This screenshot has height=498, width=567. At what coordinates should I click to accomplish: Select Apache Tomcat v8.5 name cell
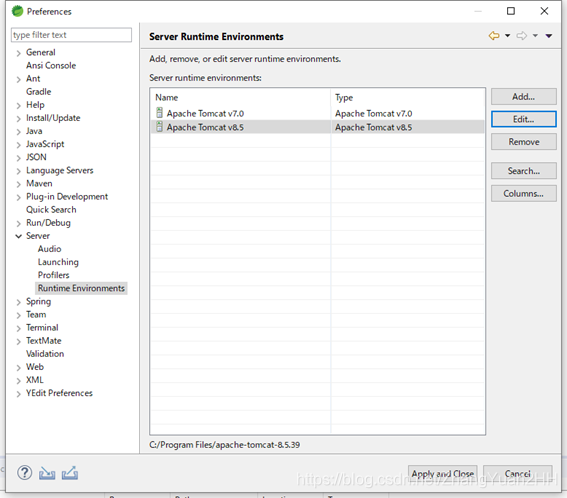(x=205, y=127)
